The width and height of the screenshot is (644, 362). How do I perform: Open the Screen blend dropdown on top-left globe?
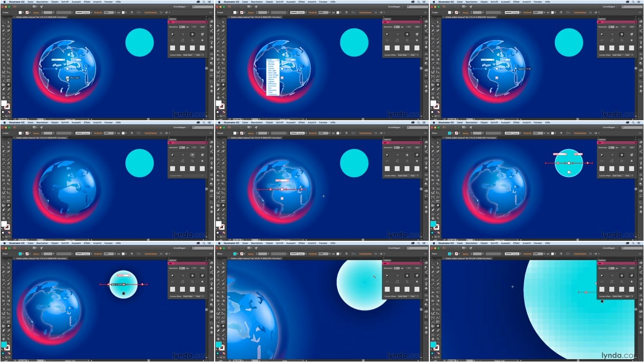tap(58, 59)
